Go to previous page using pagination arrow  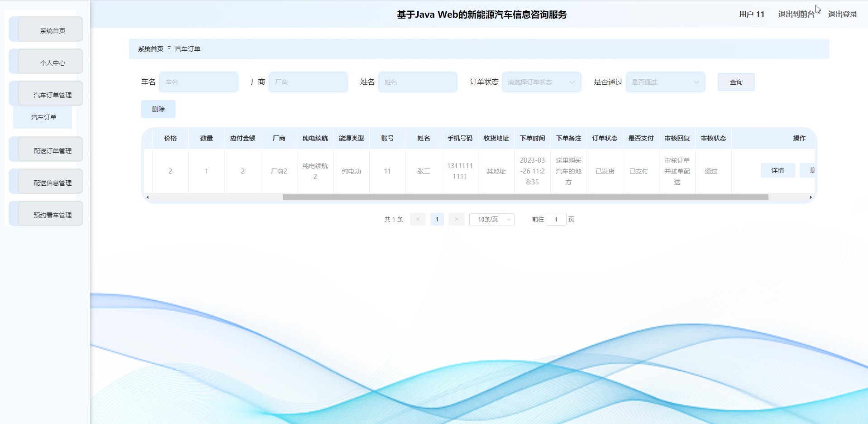(x=418, y=219)
